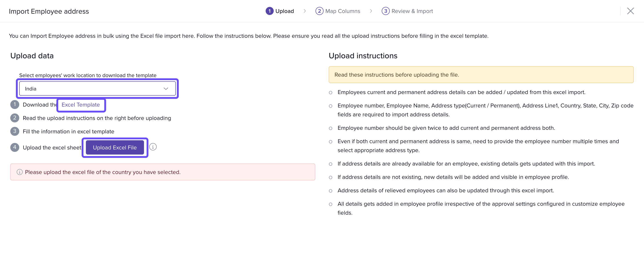644x266 pixels.
Task: Click the red upload country warning banner
Action: (x=163, y=172)
